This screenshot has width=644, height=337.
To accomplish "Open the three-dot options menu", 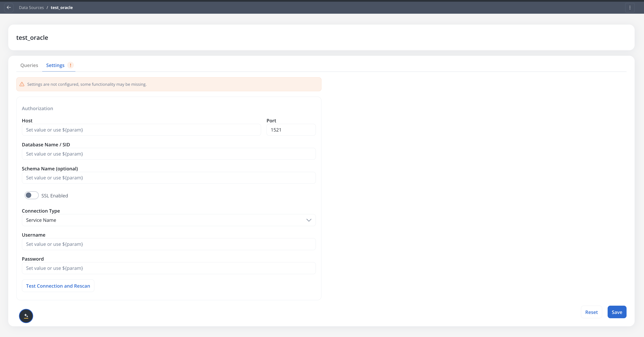I will 630,8.
